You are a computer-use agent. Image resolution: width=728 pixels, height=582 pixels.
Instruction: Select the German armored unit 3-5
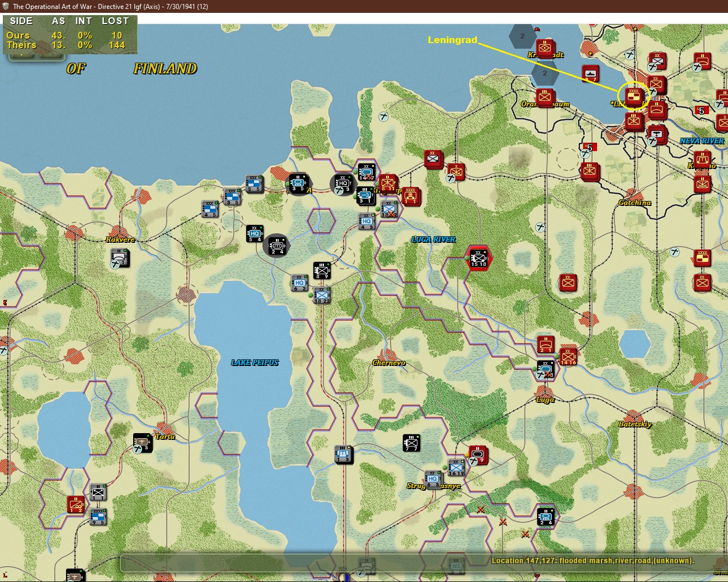pyautogui.click(x=298, y=183)
